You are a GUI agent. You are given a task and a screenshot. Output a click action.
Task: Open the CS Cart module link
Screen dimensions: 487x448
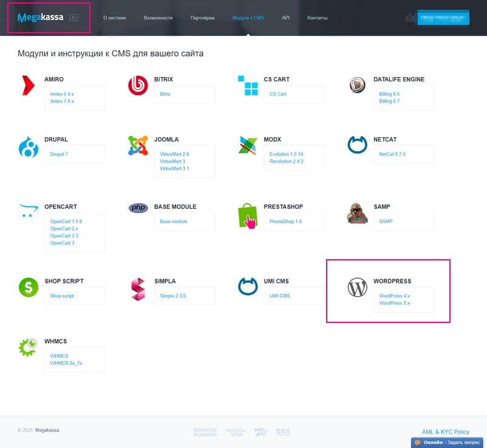pyautogui.click(x=278, y=93)
